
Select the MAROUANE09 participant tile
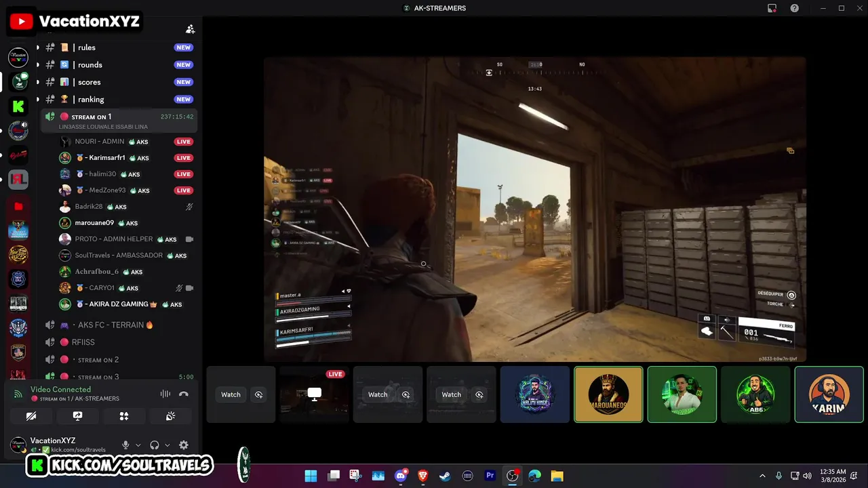(x=608, y=394)
